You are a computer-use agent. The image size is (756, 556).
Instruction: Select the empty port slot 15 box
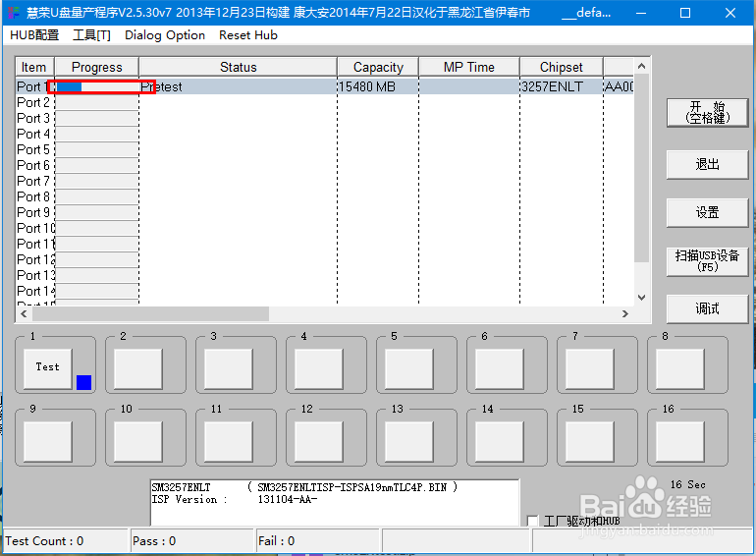(590, 441)
